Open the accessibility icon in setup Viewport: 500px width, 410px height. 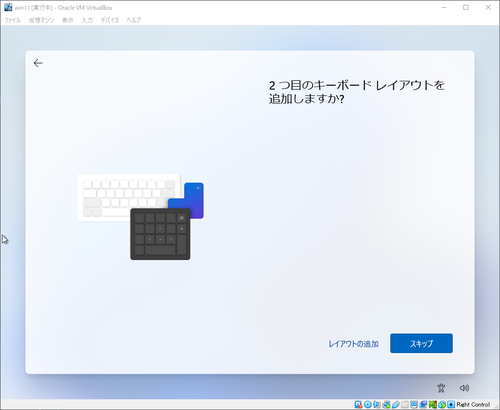click(x=441, y=388)
